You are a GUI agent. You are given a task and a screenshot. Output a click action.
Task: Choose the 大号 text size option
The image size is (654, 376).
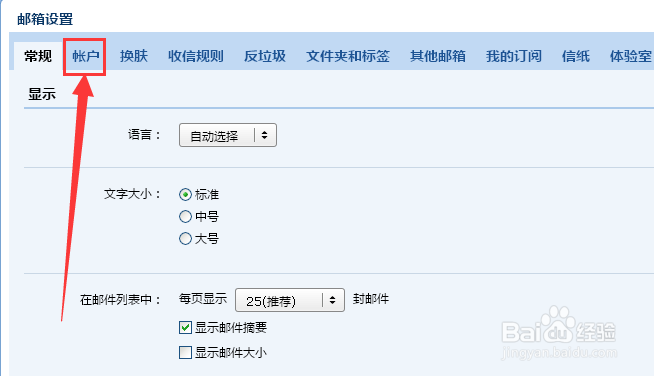[x=185, y=239]
